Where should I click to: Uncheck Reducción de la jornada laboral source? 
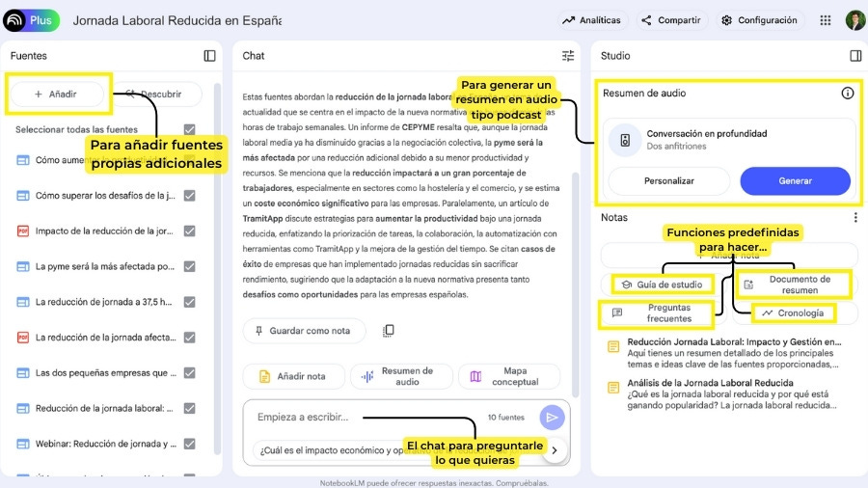coord(190,408)
